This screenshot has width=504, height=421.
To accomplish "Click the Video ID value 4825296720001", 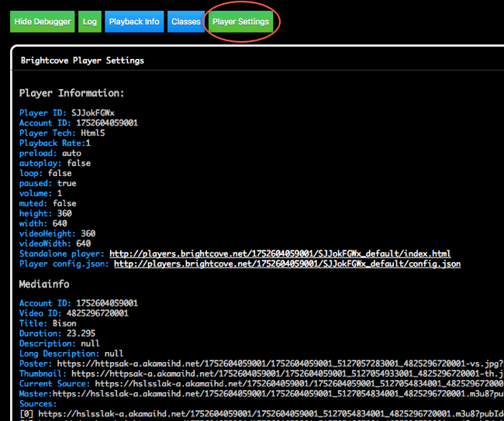I will (x=102, y=313).
